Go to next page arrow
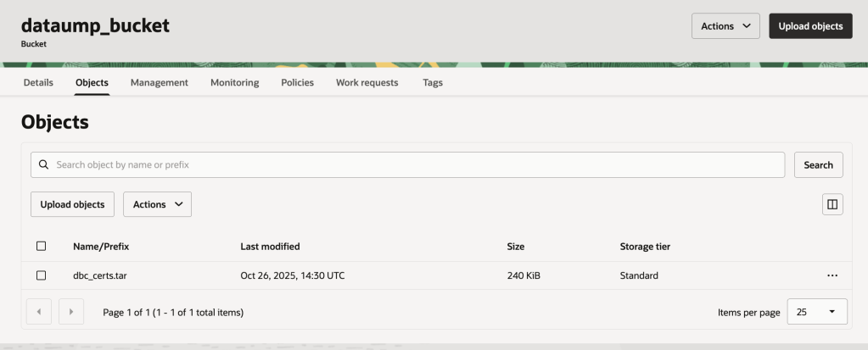The height and width of the screenshot is (350, 868). pyautogui.click(x=71, y=312)
